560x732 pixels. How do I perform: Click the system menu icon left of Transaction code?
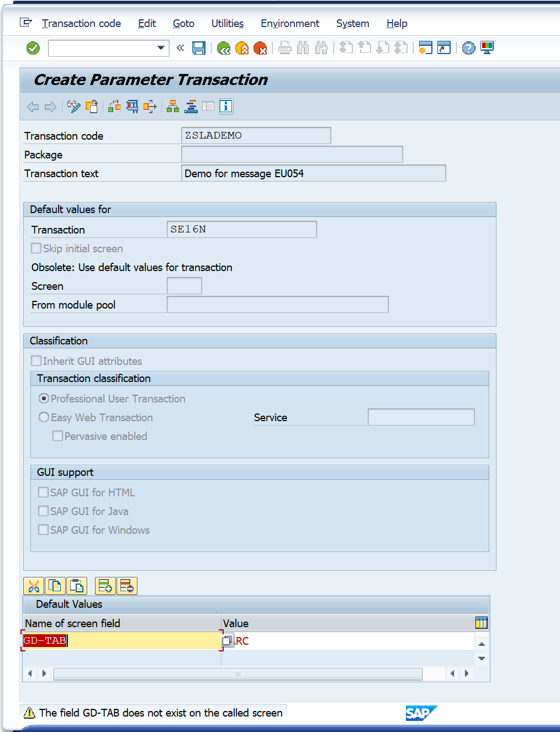pyautogui.click(x=25, y=23)
